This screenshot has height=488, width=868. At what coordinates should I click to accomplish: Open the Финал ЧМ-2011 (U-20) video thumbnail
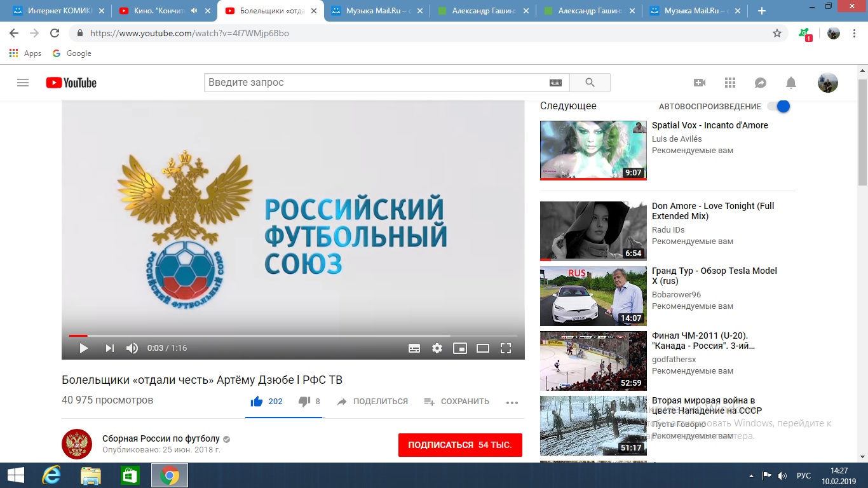pos(593,361)
